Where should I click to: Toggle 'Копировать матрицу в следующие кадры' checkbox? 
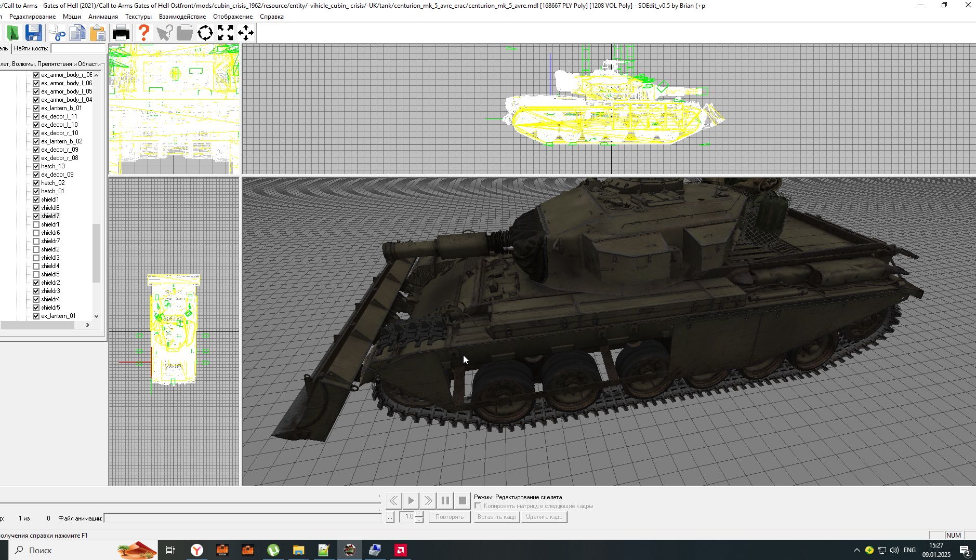[478, 506]
